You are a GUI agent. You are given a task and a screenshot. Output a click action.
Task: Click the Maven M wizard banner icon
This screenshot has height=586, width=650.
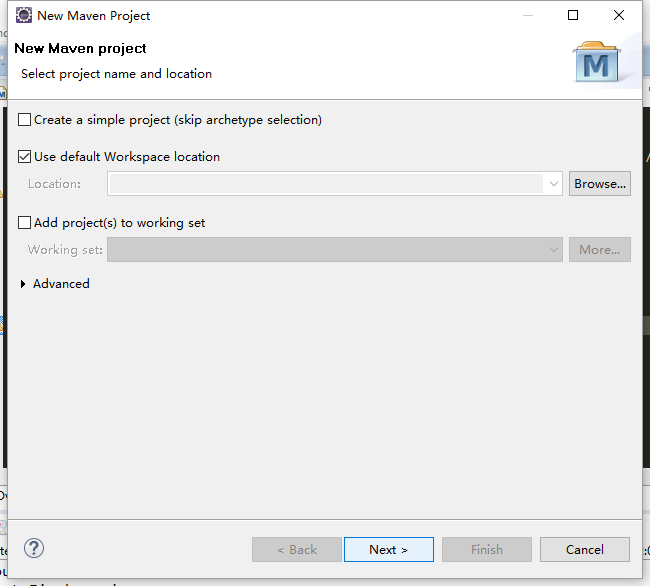click(x=597, y=61)
